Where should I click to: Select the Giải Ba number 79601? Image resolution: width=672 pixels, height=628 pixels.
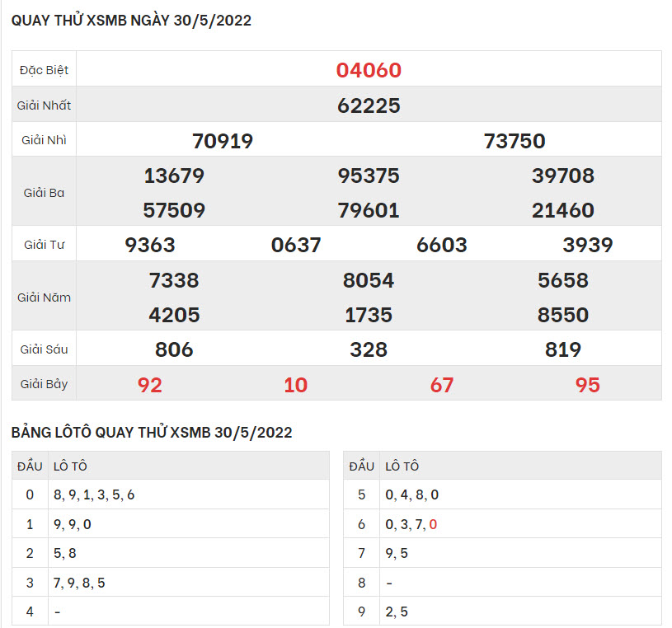[369, 210]
